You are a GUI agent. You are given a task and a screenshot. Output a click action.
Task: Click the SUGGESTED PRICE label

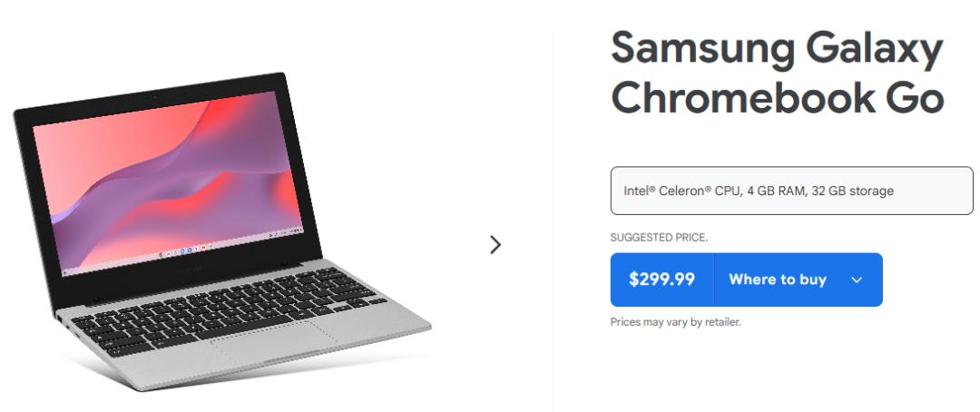(659, 238)
